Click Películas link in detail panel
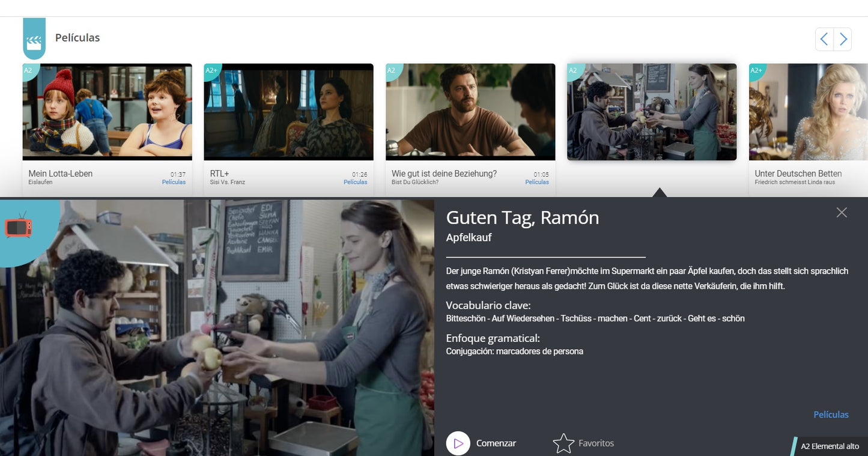 (x=831, y=415)
